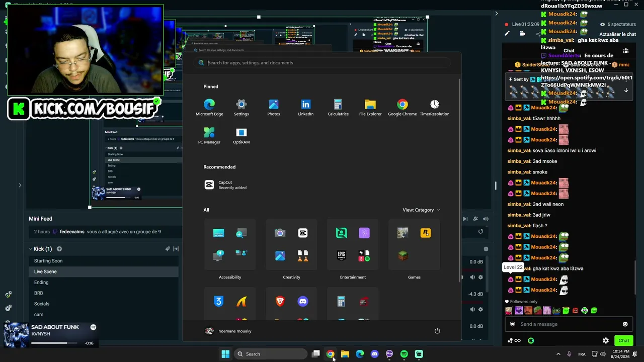Launch Google Chrome from pinned apps

tap(403, 108)
